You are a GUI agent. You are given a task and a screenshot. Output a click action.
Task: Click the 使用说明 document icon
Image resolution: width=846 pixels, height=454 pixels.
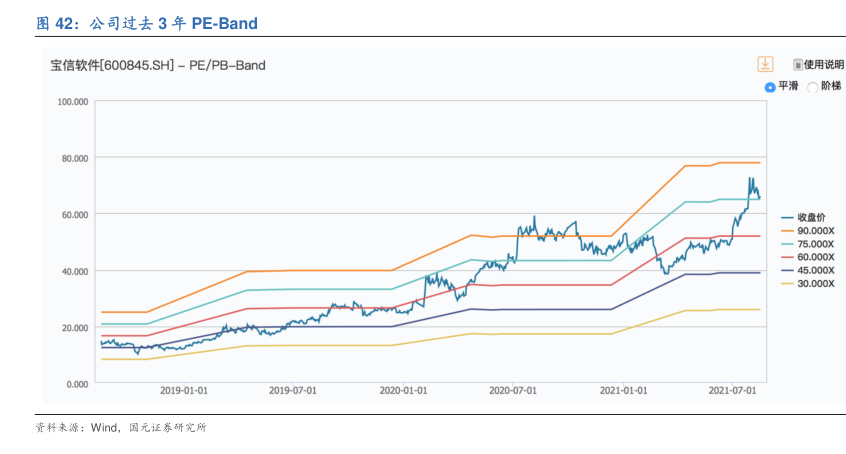798,65
